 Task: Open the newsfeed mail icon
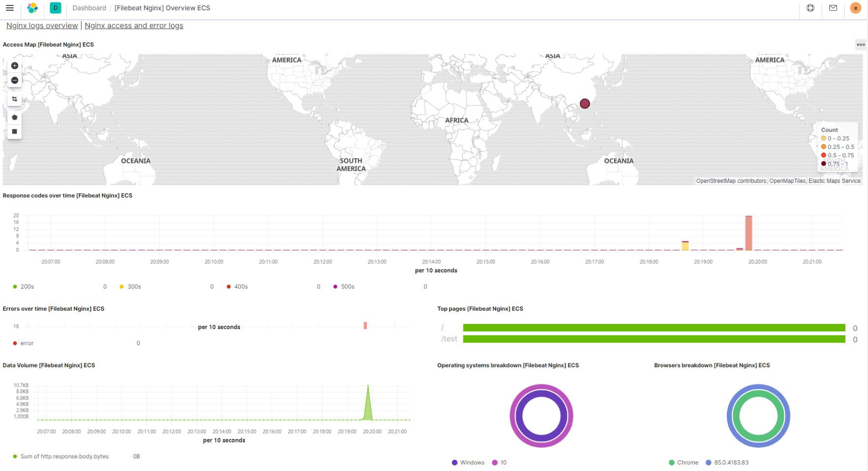(x=833, y=8)
